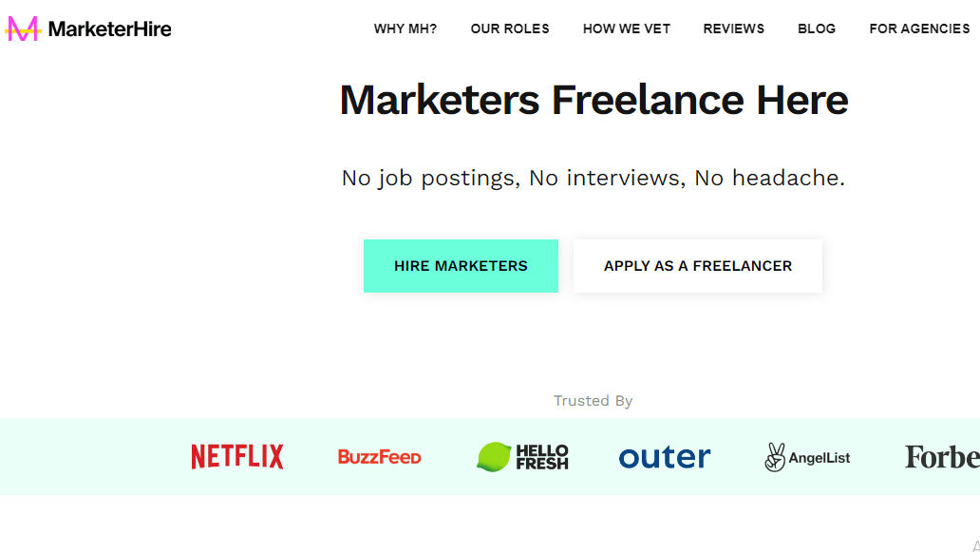The width and height of the screenshot is (980, 552).
Task: Click the BuzzFeed logo
Action: pos(380,457)
